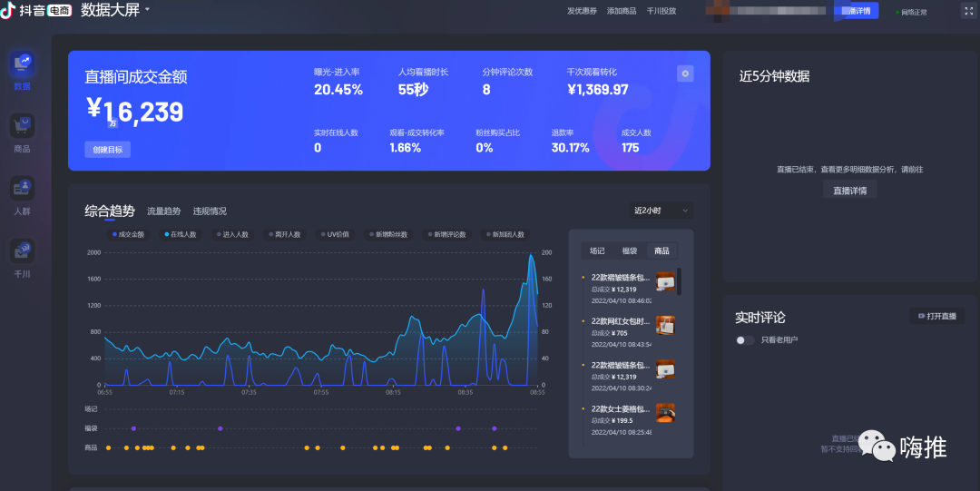Screen dimensions: 980x491
Task: Open thumbnail of 22款女士菱格包 product
Action: click(x=665, y=413)
